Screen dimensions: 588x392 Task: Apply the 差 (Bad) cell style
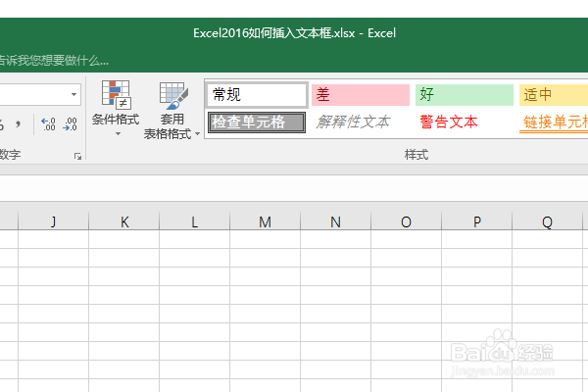coord(361,94)
